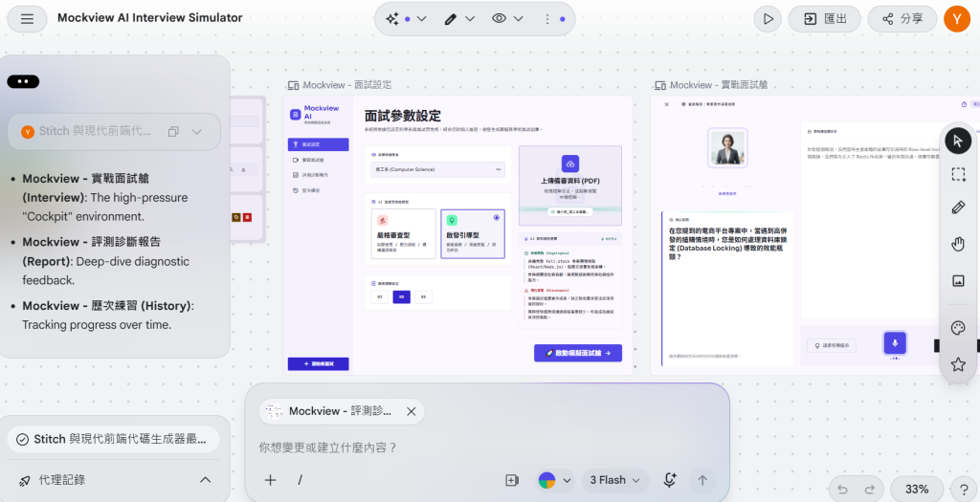Select the 嚴格審查型 interviewer card
Image resolution: width=980 pixels, height=502 pixels.
403,233
